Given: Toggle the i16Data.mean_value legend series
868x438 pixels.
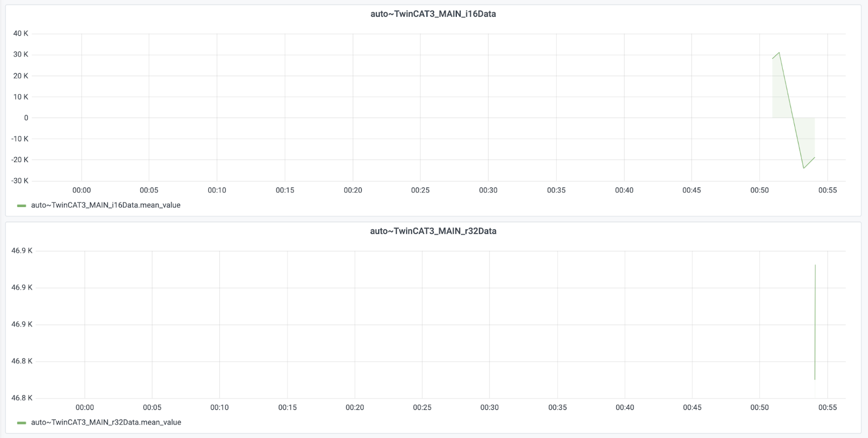Looking at the screenshot, I should point(106,205).
